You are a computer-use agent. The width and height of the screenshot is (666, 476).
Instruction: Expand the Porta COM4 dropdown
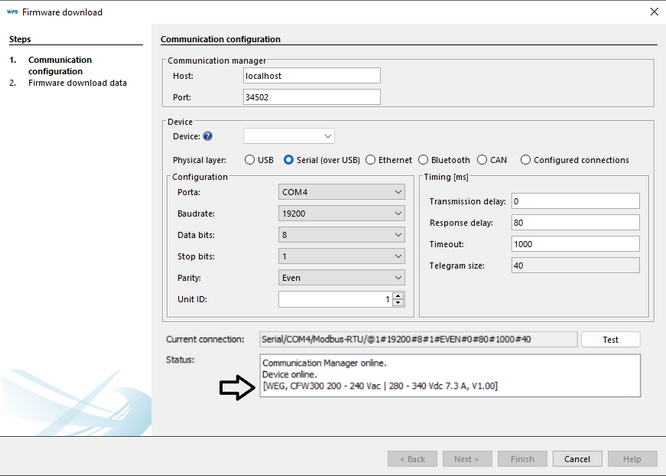[341, 192]
